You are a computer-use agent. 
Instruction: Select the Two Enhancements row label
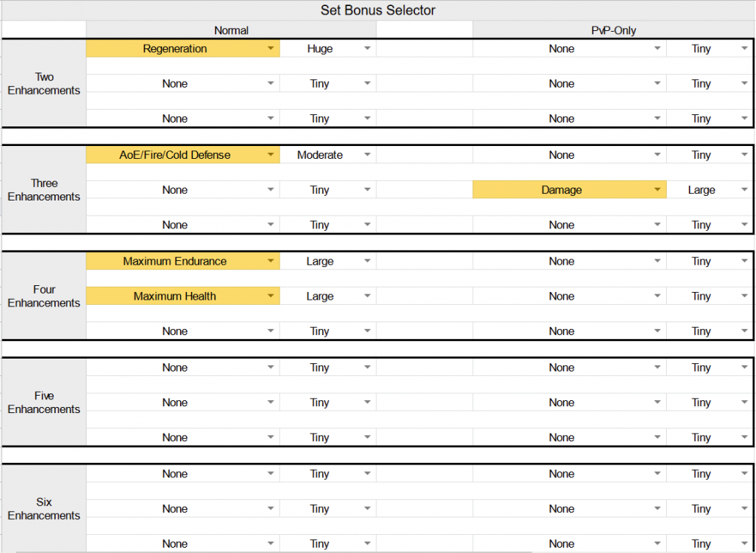pyautogui.click(x=44, y=83)
